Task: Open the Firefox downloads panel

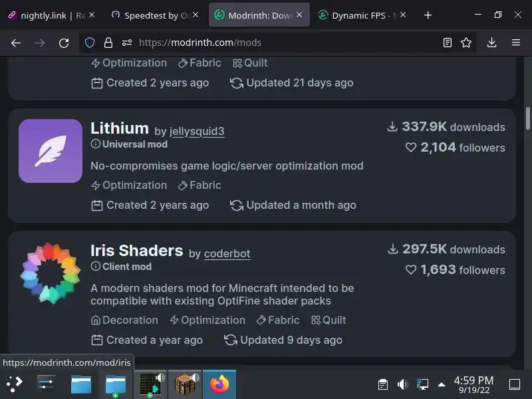Action: click(491, 43)
